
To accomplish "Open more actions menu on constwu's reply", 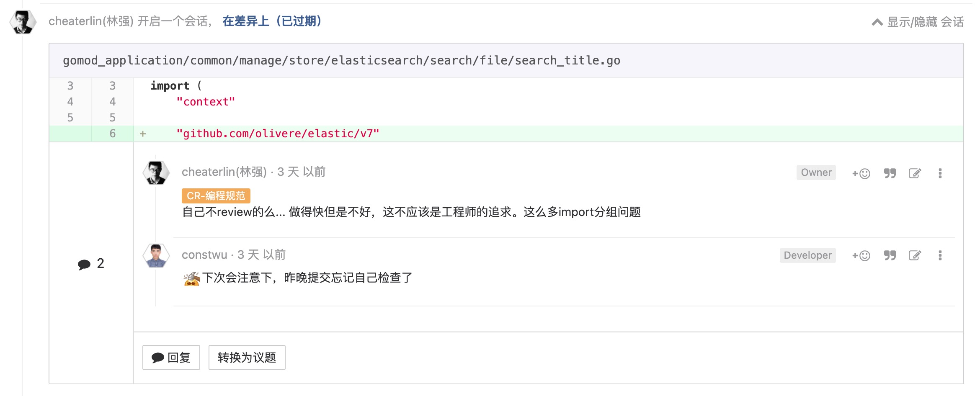I will pos(940,255).
